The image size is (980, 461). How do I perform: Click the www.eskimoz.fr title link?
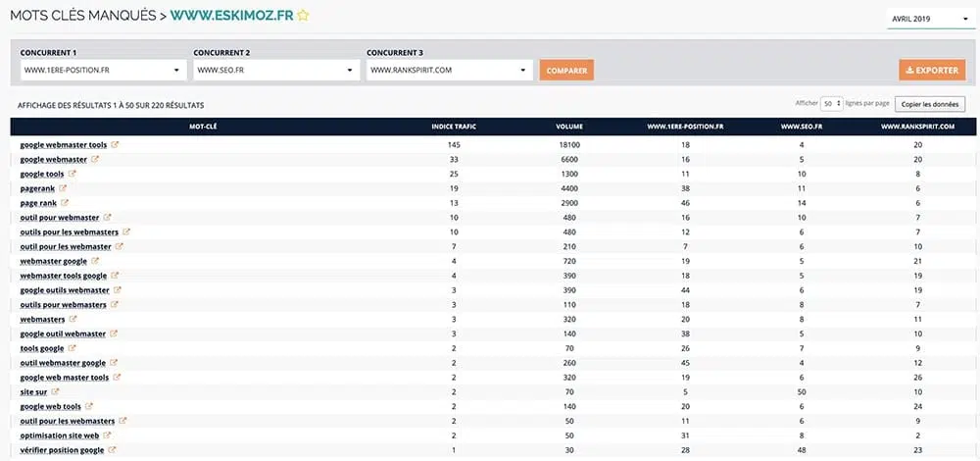[x=231, y=17]
